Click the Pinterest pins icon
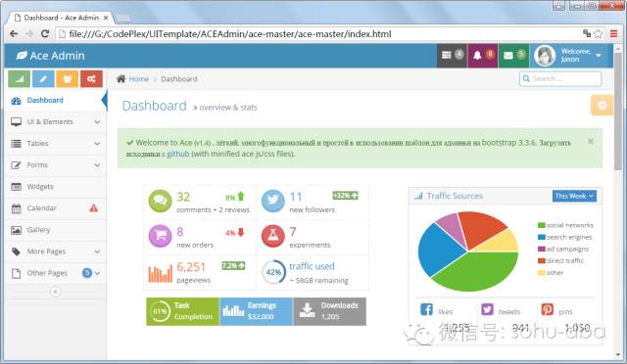This screenshot has width=627, height=364. click(x=547, y=309)
